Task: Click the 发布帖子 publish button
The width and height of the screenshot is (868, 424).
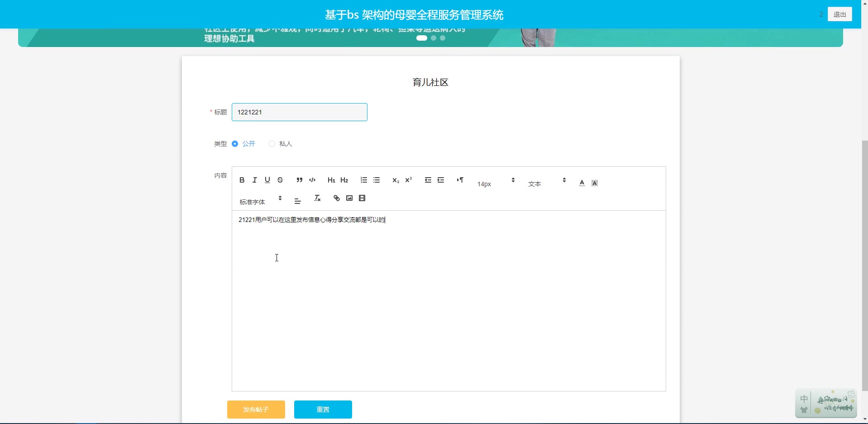Action: coord(256,410)
